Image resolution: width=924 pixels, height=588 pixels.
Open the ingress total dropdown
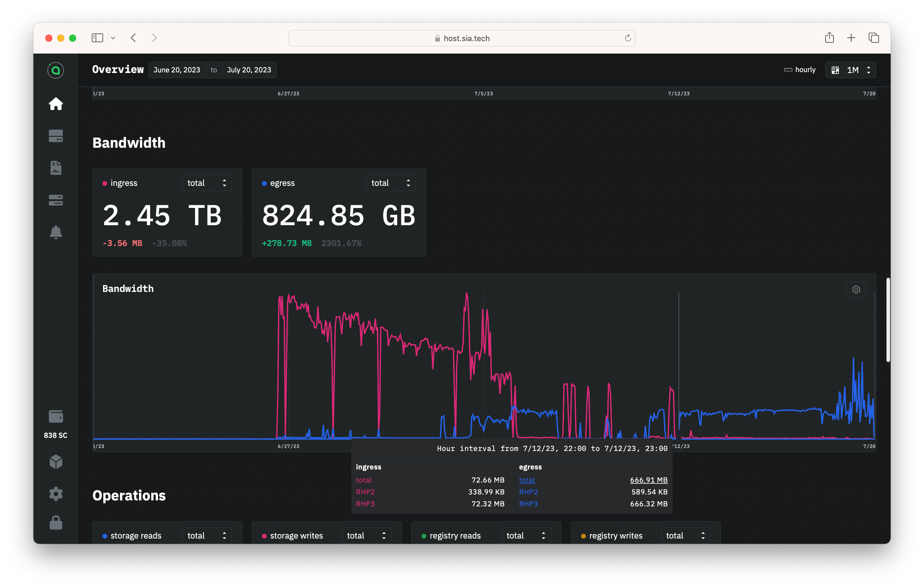click(207, 183)
